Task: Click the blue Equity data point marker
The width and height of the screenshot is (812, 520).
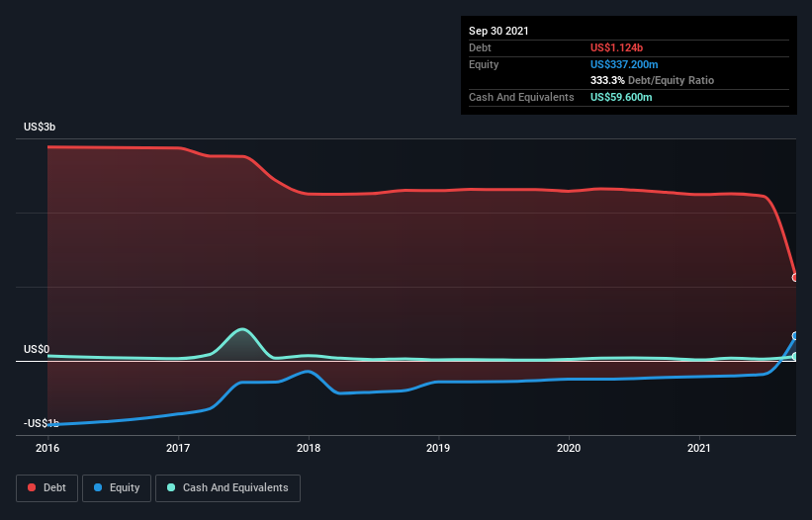Action: (x=795, y=336)
